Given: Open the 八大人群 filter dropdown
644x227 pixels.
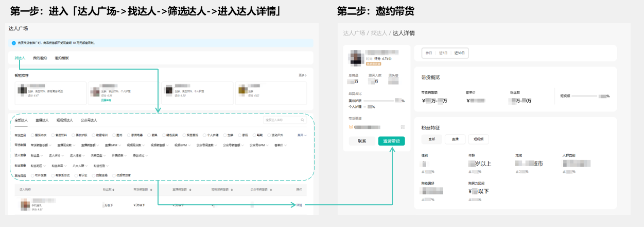Looking at the screenshot, I should 80,166.
